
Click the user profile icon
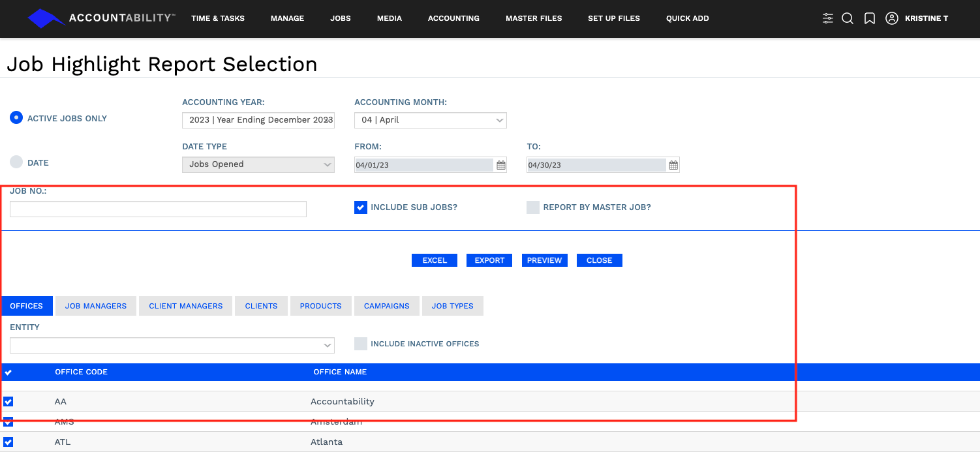891,18
